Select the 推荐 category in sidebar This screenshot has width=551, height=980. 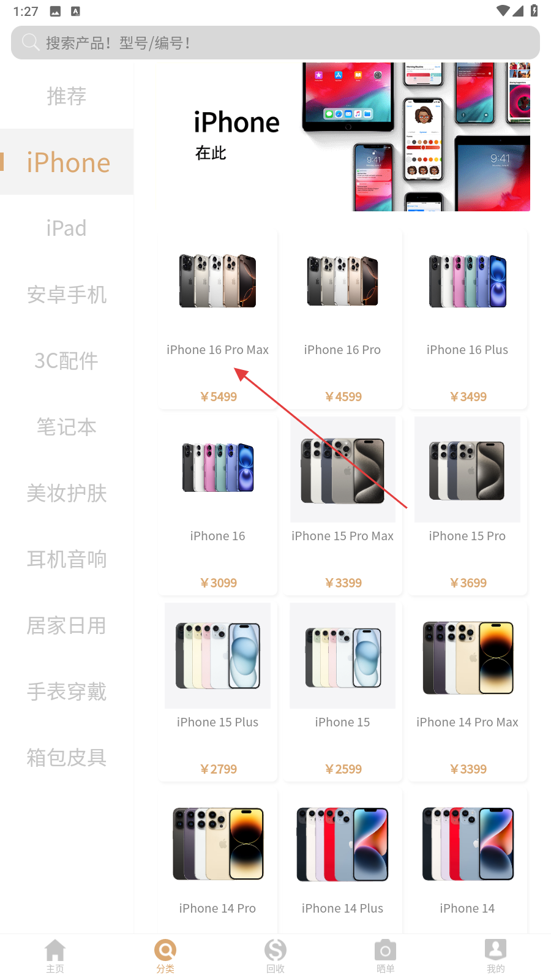click(x=67, y=96)
